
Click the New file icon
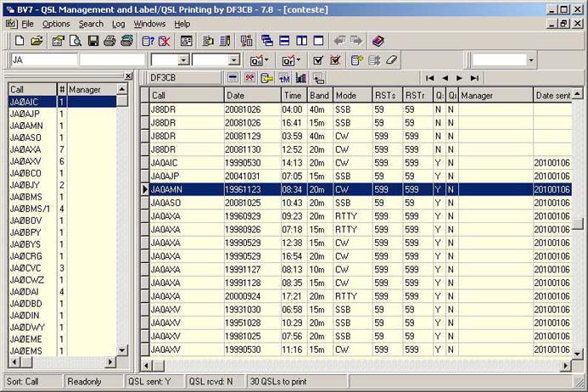[19, 41]
